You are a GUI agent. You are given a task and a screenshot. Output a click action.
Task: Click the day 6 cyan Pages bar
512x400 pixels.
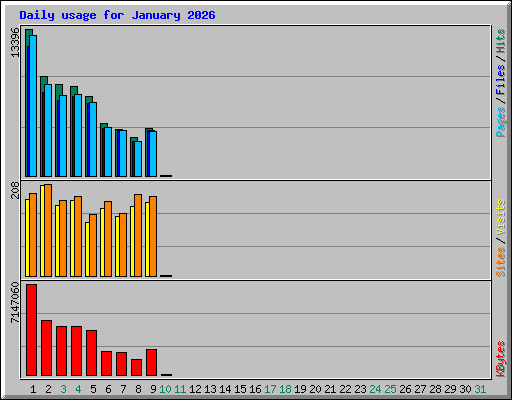(x=108, y=152)
